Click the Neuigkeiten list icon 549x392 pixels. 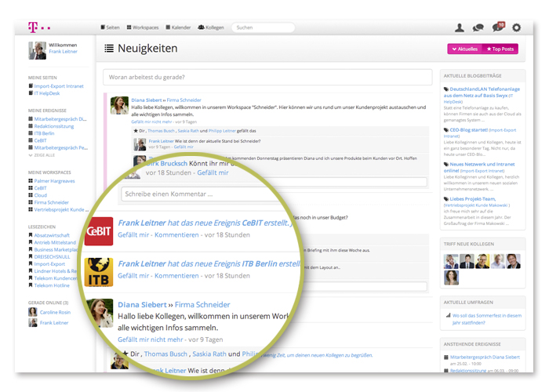click(109, 49)
